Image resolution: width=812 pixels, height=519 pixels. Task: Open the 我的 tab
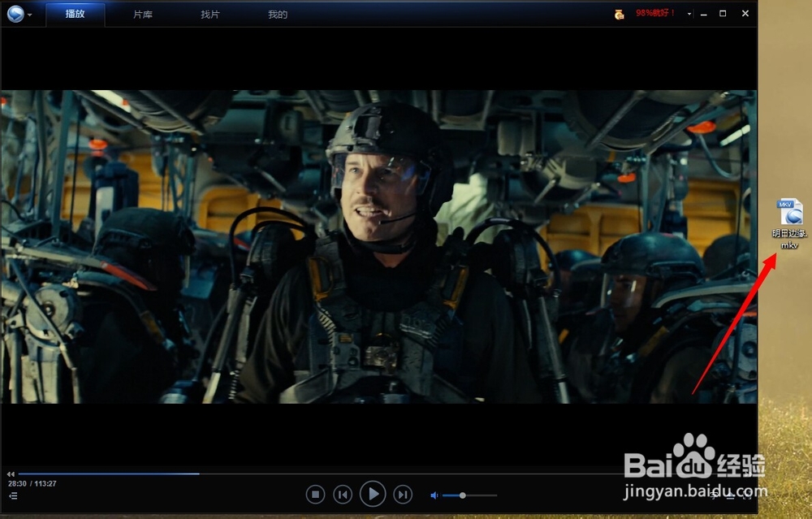(x=278, y=15)
